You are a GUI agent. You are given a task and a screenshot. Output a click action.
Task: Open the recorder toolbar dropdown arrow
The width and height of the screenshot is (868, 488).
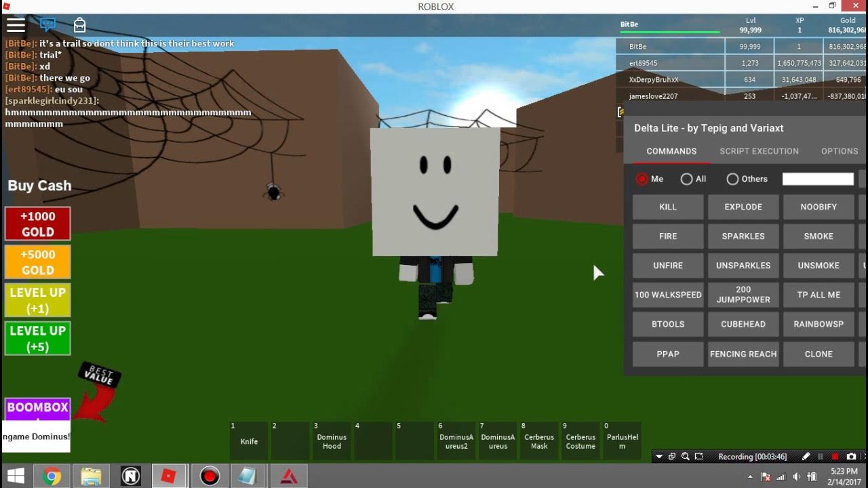click(658, 457)
